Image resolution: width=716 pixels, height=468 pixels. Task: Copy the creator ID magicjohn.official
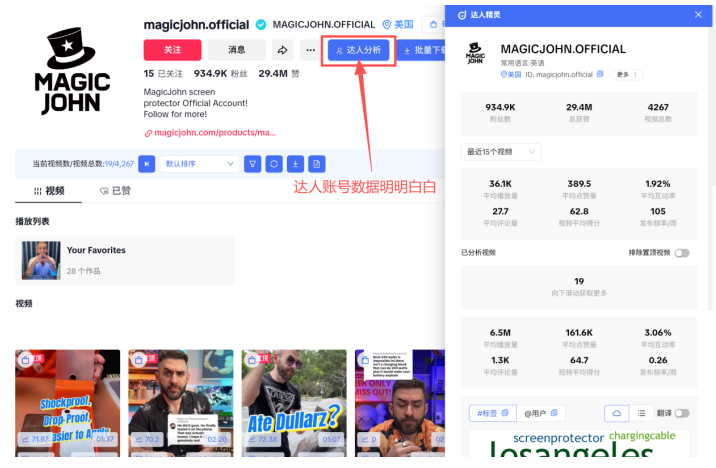pyautogui.click(x=600, y=74)
